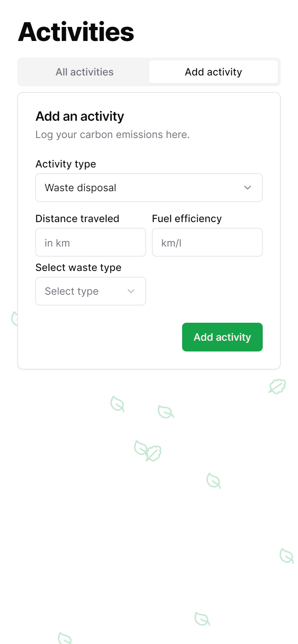This screenshot has height=644, width=298.
Task: Switch to the All activities tab
Action: 84,72
